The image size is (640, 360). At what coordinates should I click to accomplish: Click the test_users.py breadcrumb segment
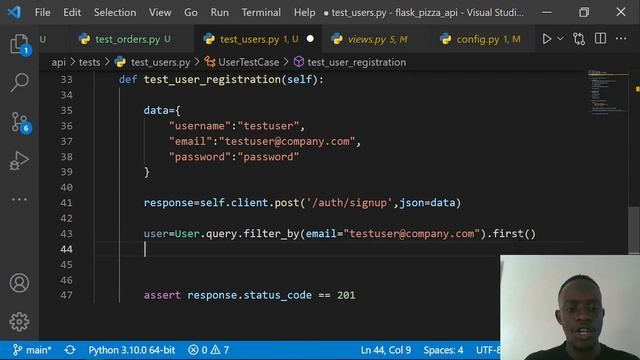(x=160, y=62)
